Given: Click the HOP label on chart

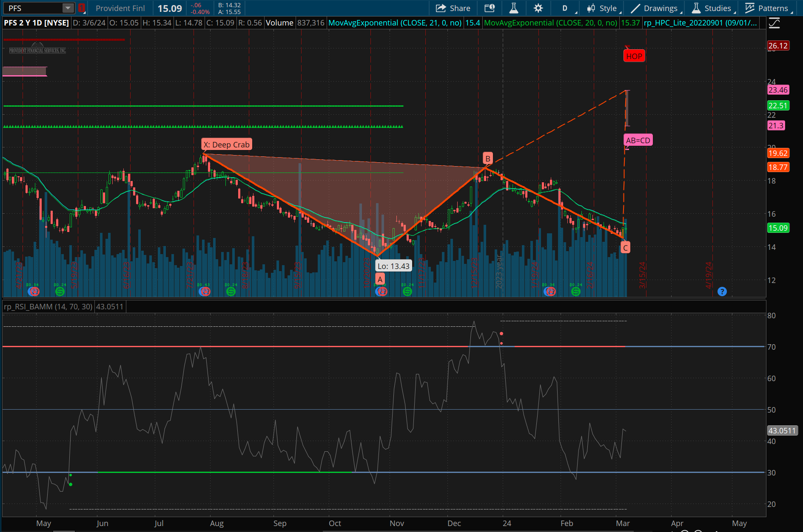Looking at the screenshot, I should point(634,56).
